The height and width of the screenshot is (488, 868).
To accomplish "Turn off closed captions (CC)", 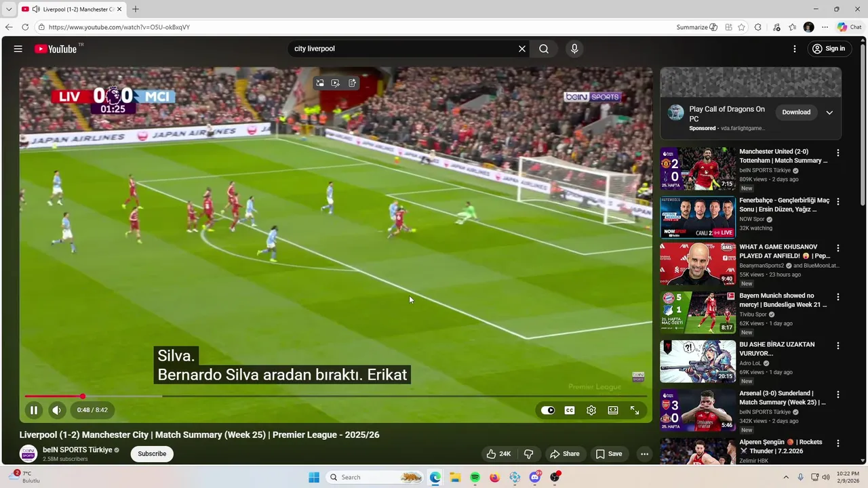I will coord(570,410).
